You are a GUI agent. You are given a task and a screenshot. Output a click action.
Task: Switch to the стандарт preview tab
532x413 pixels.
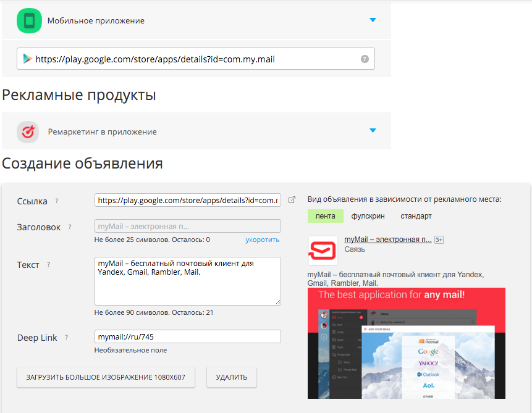tap(416, 216)
